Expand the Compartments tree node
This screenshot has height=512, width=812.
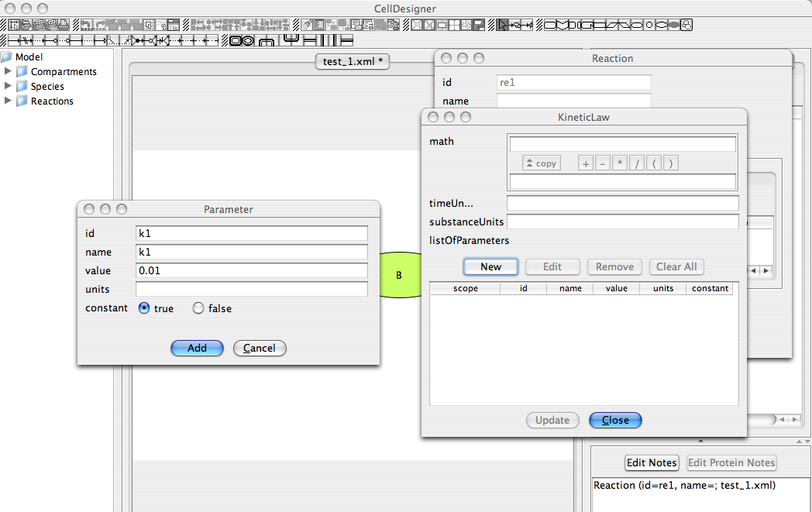(9, 71)
